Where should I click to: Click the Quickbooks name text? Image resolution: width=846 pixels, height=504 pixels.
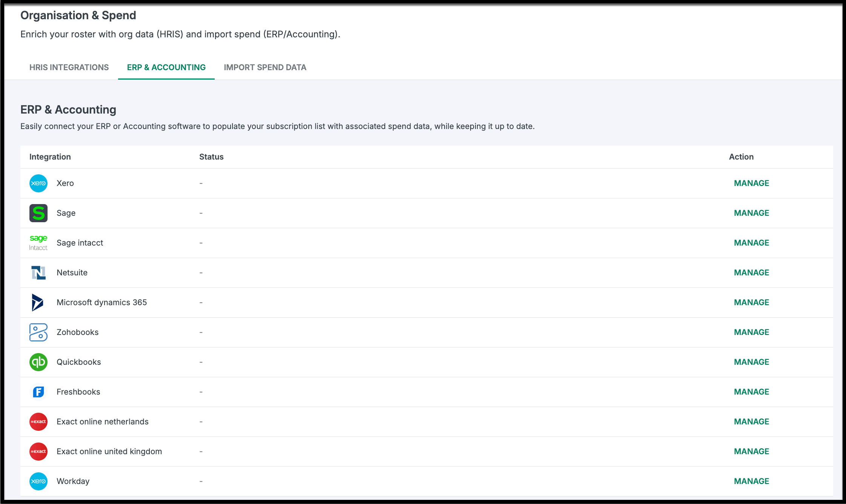point(79,362)
